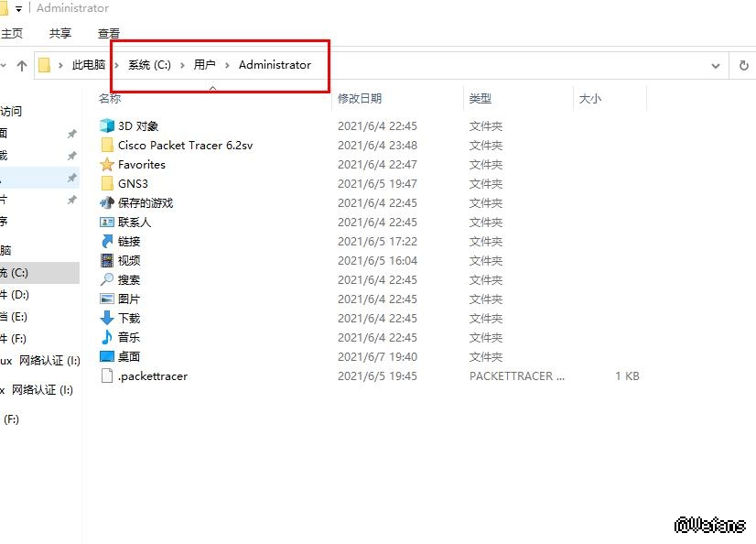The height and width of the screenshot is (544, 756).
Task: Select the 桌面 desktop icon
Action: click(x=107, y=357)
